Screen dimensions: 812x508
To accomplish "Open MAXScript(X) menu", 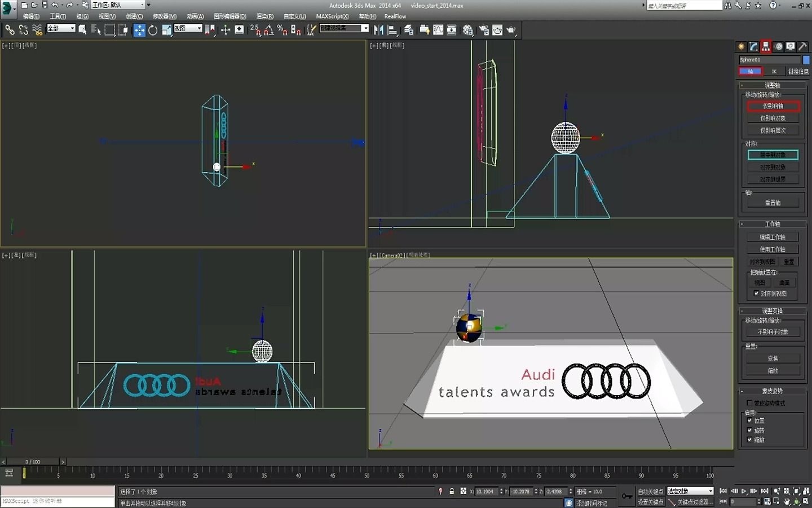I will 332,16.
